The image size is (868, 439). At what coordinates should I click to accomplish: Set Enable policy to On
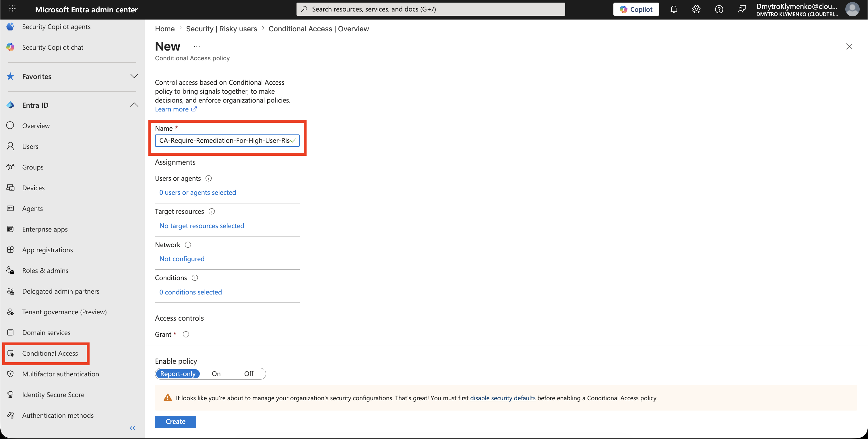click(216, 373)
